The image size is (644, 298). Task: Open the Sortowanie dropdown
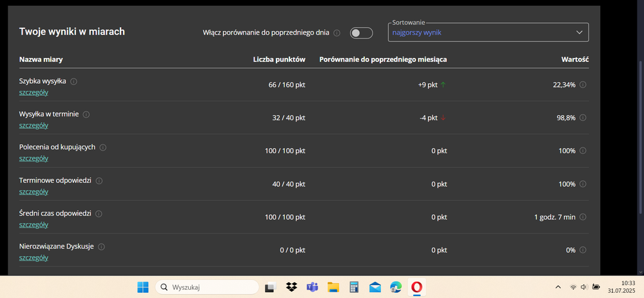pyautogui.click(x=488, y=33)
